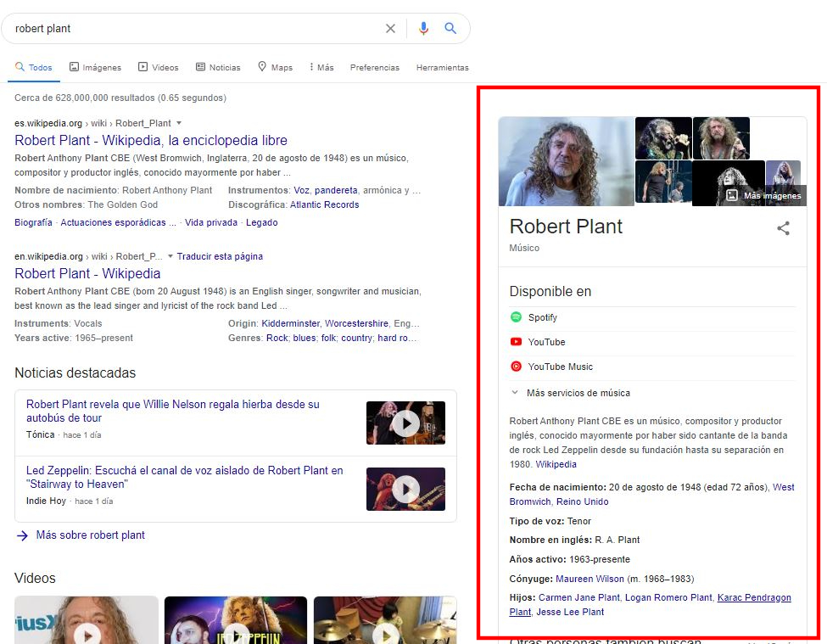
Task: Click the 'Tipo de voz: Tenor' text
Action: [x=550, y=521]
